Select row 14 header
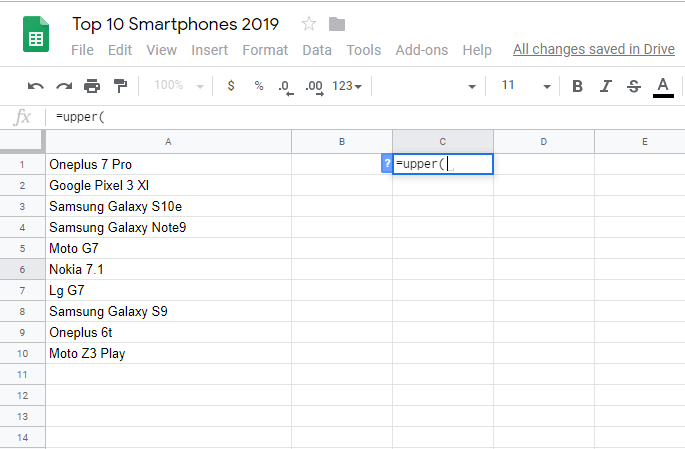685x449 pixels. click(22, 437)
